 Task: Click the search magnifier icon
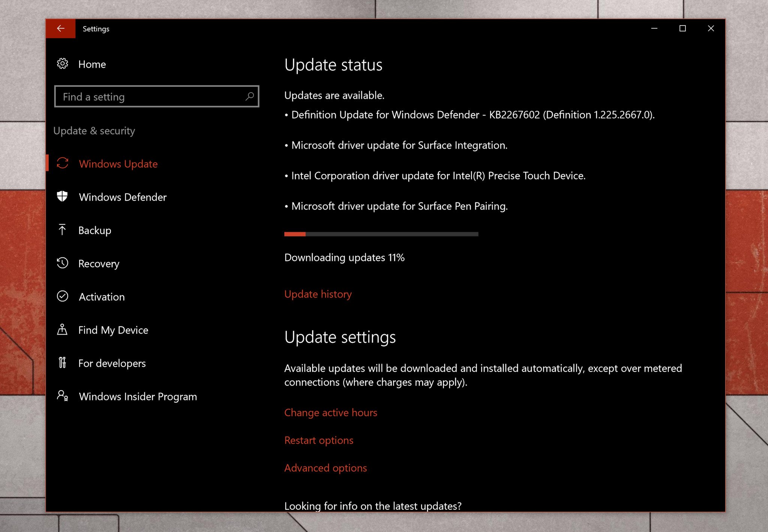pos(249,97)
